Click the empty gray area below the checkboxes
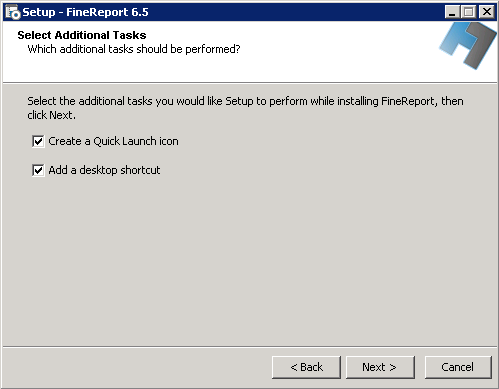 click(x=249, y=260)
